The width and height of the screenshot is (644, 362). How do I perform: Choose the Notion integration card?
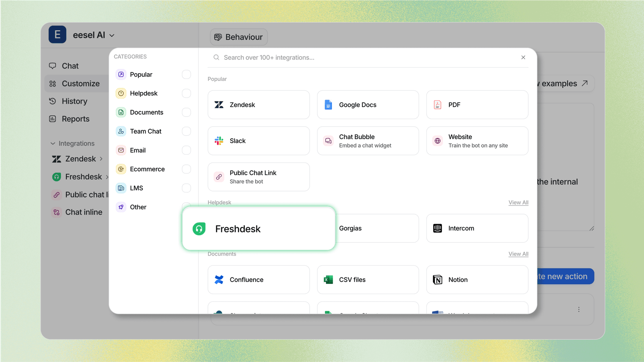[x=477, y=280]
